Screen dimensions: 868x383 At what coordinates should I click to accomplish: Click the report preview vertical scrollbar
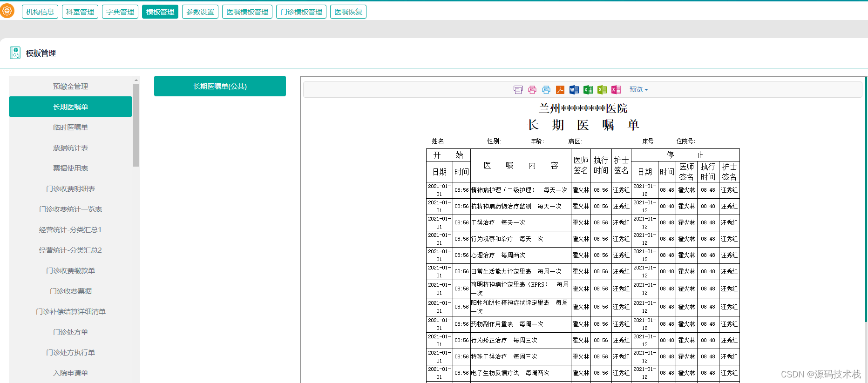tap(866, 200)
